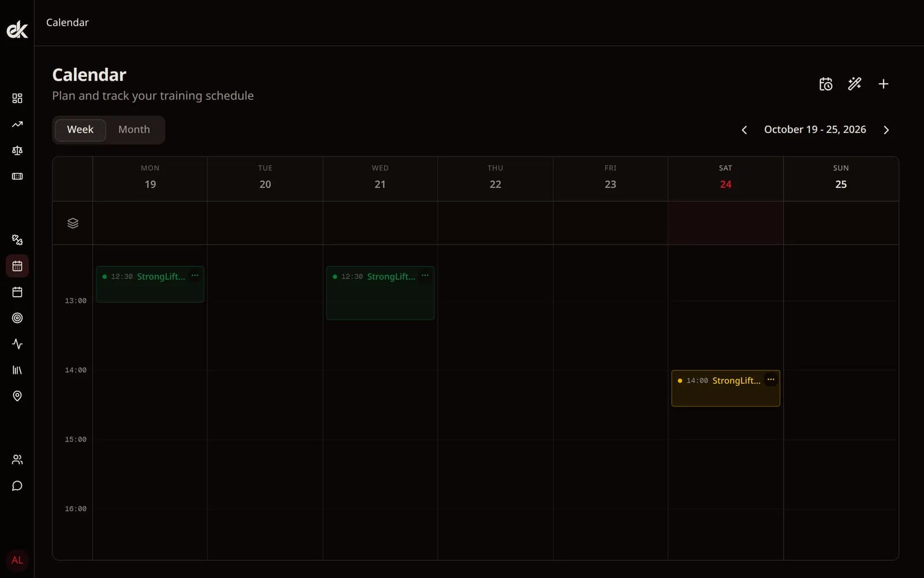The height and width of the screenshot is (578, 924).
Task: Click the app logo in the sidebar
Action: (x=17, y=29)
